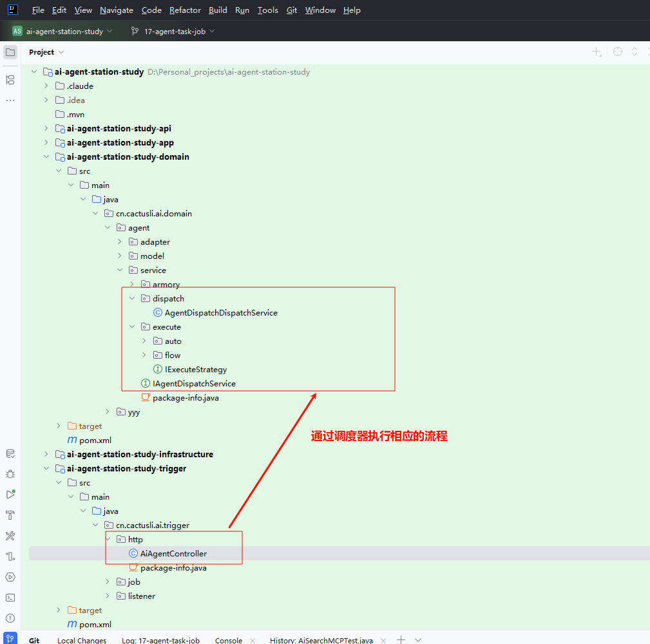Open the 17-agent-task-job branch dropdown
Screen dimensions: 650x644
(x=173, y=31)
